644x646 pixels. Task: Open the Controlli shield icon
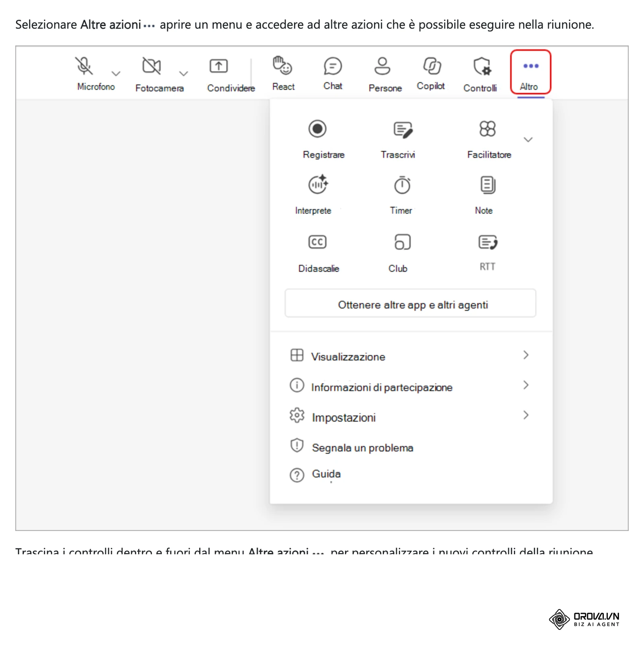point(482,66)
